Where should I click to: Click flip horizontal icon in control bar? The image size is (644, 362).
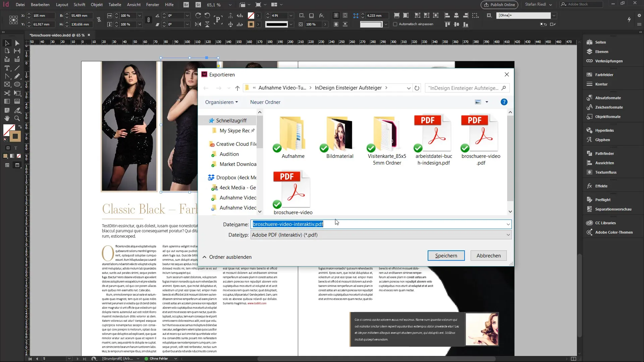point(198,24)
